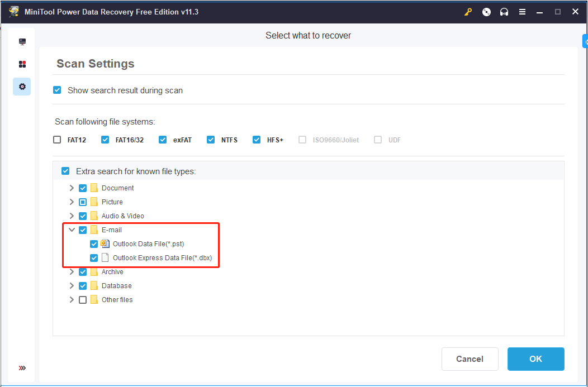Uncheck the FAT16/32 checkbox

[x=105, y=140]
